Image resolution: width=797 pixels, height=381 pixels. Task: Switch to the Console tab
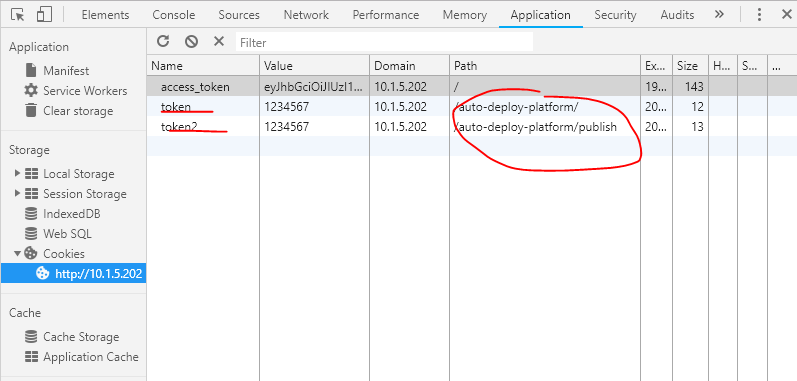coord(173,15)
